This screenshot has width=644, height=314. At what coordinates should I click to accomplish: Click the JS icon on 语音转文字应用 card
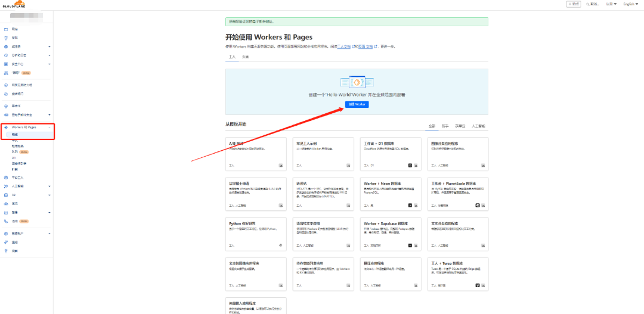[x=348, y=245]
